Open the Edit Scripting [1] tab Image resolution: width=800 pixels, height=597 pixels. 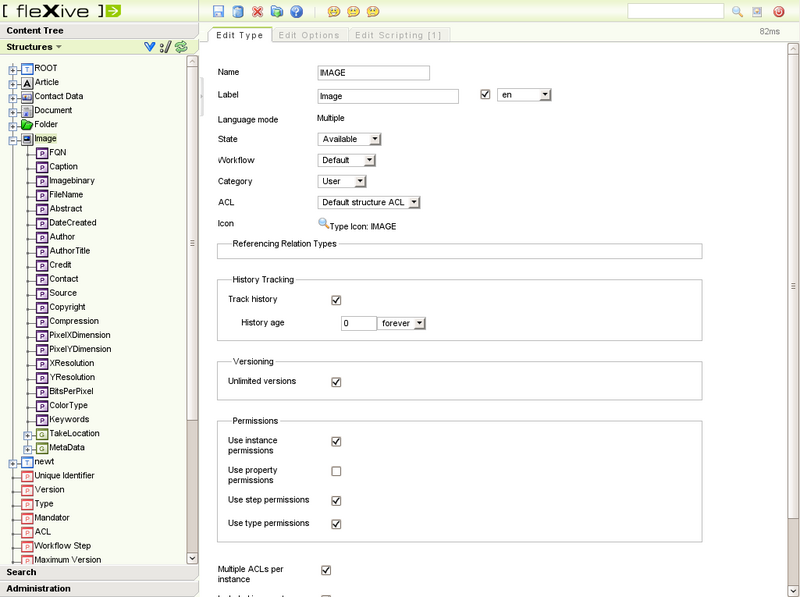pyautogui.click(x=399, y=35)
